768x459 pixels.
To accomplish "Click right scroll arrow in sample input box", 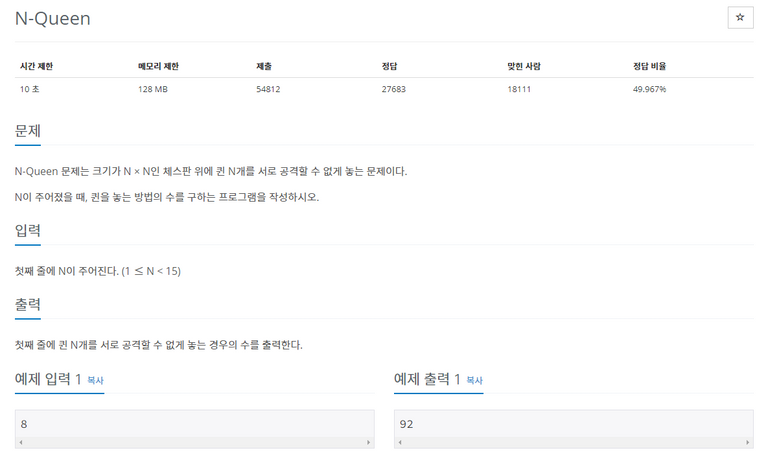I will (x=369, y=442).
